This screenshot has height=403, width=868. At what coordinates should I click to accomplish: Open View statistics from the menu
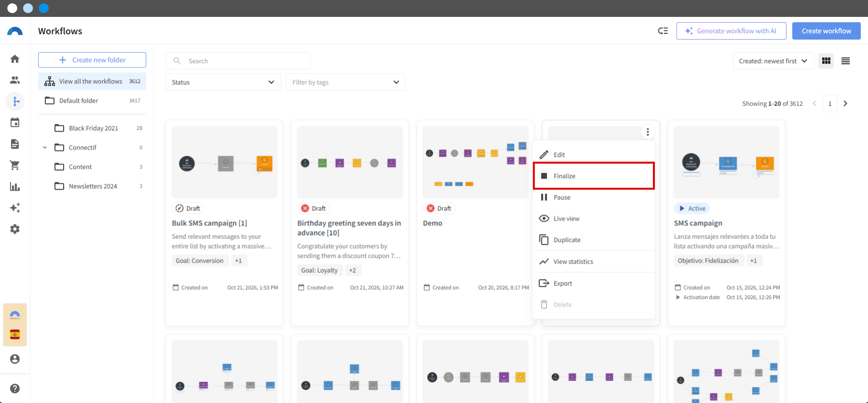click(594, 261)
